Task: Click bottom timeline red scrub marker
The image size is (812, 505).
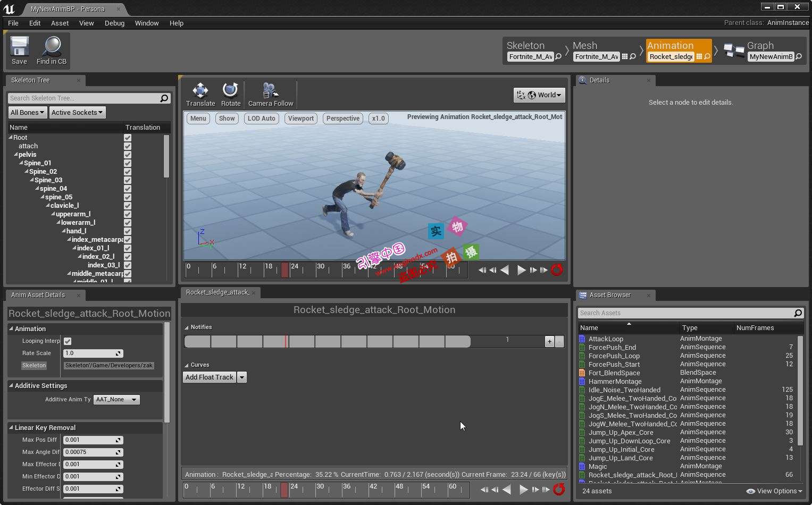Action: tap(284, 490)
